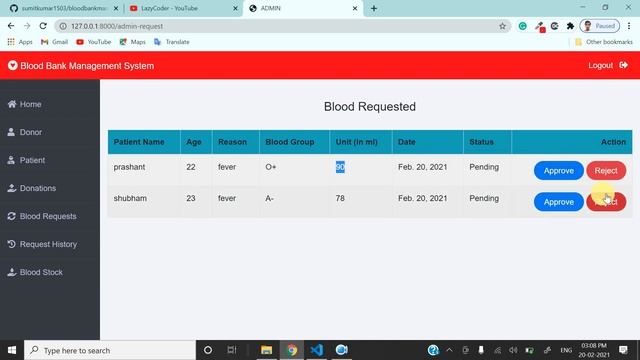Image resolution: width=640 pixels, height=360 pixels.
Task: Click the Blood Bank Management System title
Action: click(x=87, y=66)
